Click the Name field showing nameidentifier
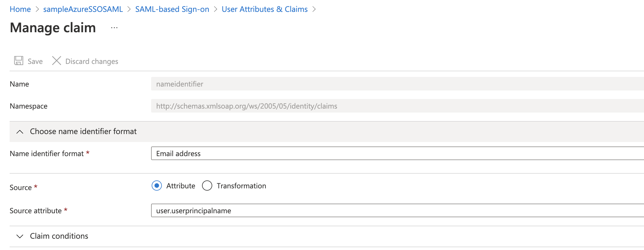 tap(396, 84)
